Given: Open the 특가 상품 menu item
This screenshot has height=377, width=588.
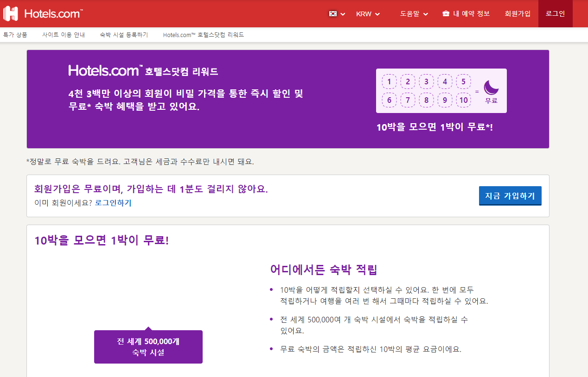Looking at the screenshot, I should [15, 35].
